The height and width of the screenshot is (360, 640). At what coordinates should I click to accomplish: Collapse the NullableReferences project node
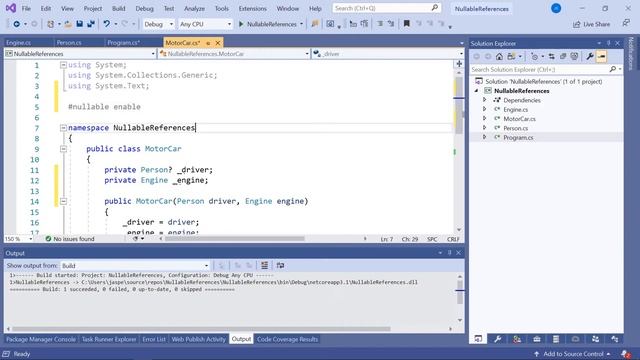(x=476, y=91)
